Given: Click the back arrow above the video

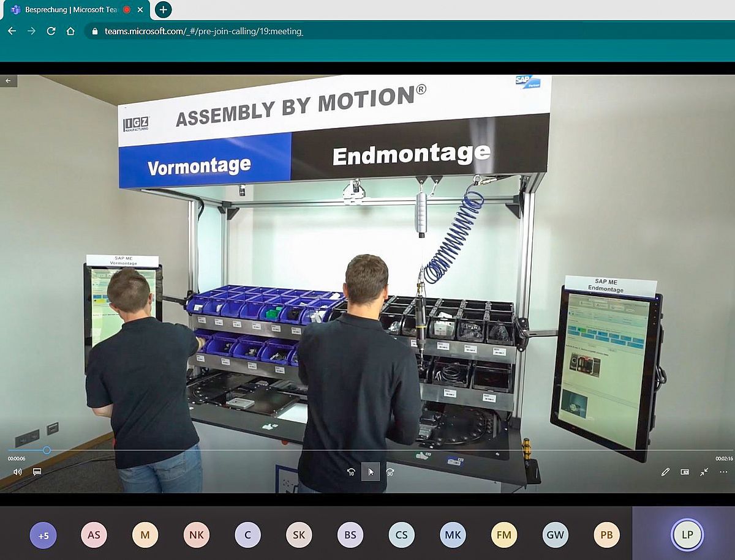Looking at the screenshot, I should click(9, 81).
